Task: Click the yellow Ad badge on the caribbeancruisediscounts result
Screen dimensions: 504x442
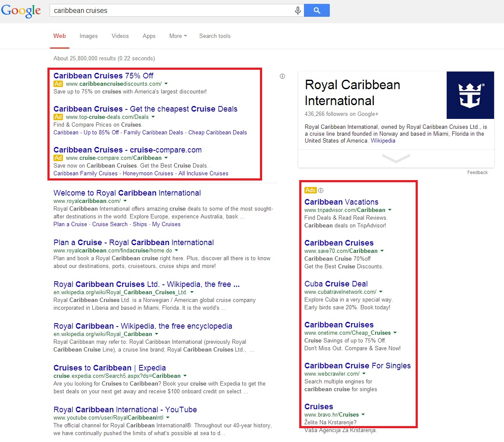Action: (x=58, y=84)
